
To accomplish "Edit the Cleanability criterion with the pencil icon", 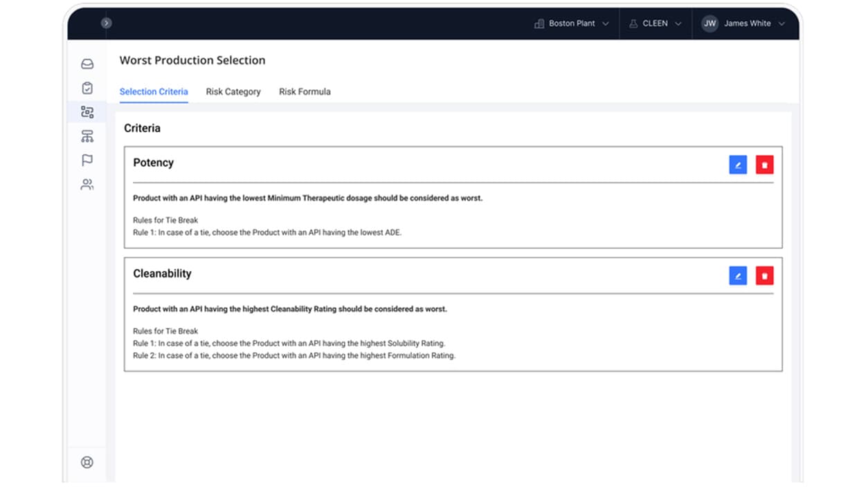I will (738, 276).
